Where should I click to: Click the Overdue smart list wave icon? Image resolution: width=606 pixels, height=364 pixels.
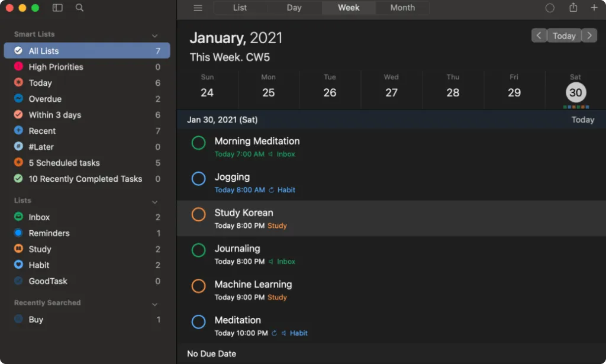pos(17,99)
